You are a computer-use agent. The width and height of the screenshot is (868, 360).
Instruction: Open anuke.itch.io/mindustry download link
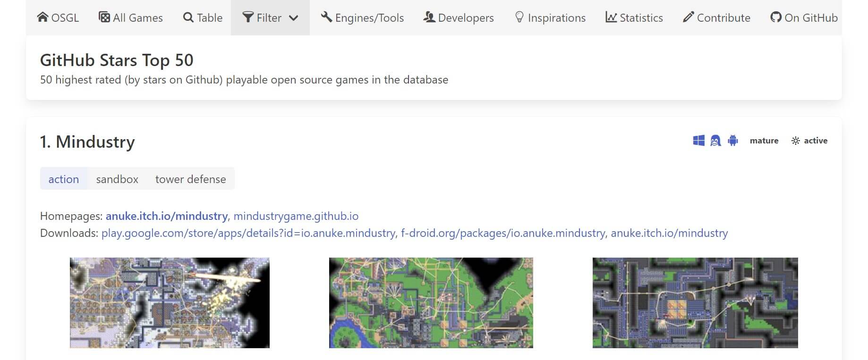(670, 233)
